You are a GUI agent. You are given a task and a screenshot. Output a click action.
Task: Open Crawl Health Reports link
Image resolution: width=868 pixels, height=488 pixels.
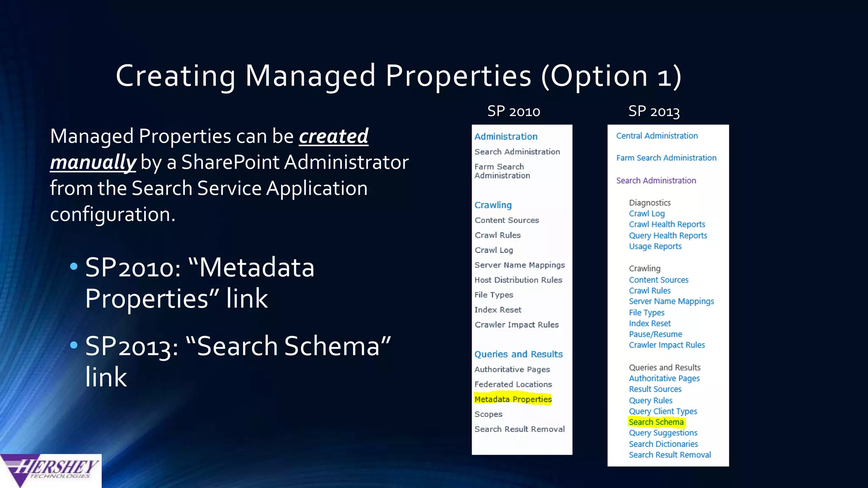[667, 225]
